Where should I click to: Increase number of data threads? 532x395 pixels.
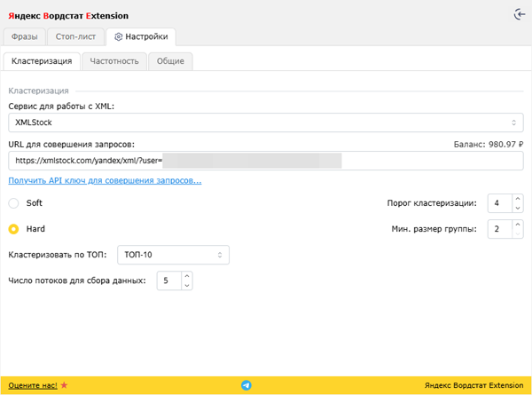185,276
